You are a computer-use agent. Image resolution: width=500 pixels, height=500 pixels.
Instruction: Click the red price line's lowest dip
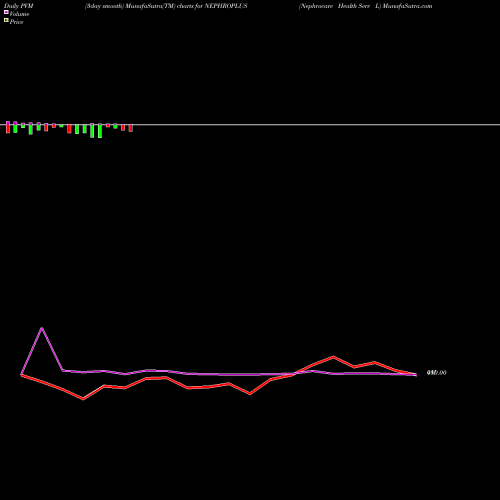[83, 399]
